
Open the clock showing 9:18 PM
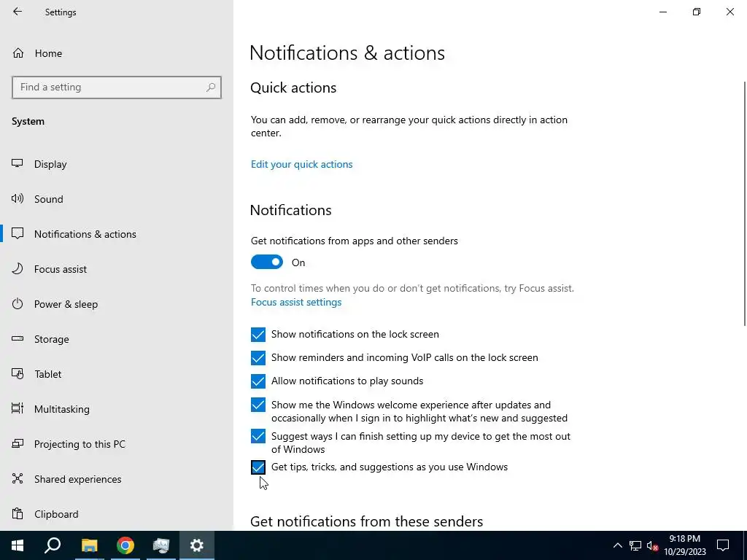click(x=684, y=545)
